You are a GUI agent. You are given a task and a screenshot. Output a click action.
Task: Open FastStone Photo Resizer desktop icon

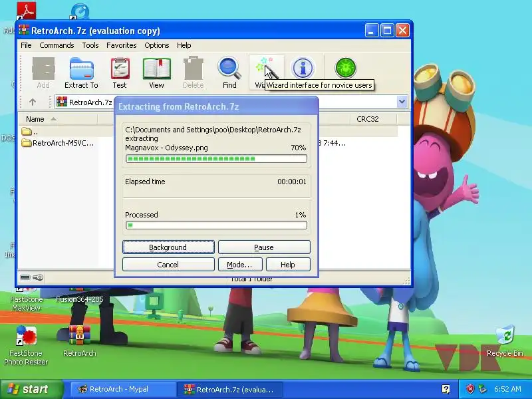point(26,345)
